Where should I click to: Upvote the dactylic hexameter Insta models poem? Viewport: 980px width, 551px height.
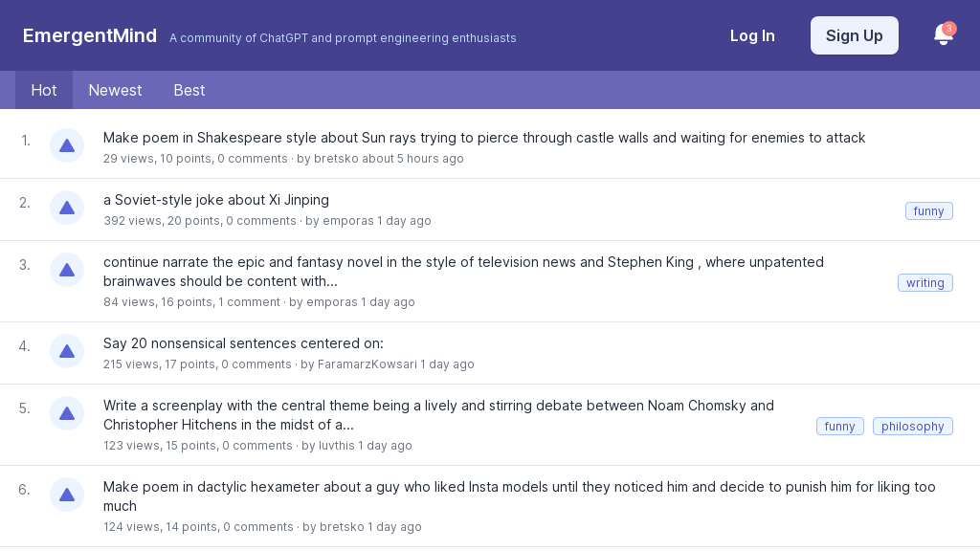67,495
